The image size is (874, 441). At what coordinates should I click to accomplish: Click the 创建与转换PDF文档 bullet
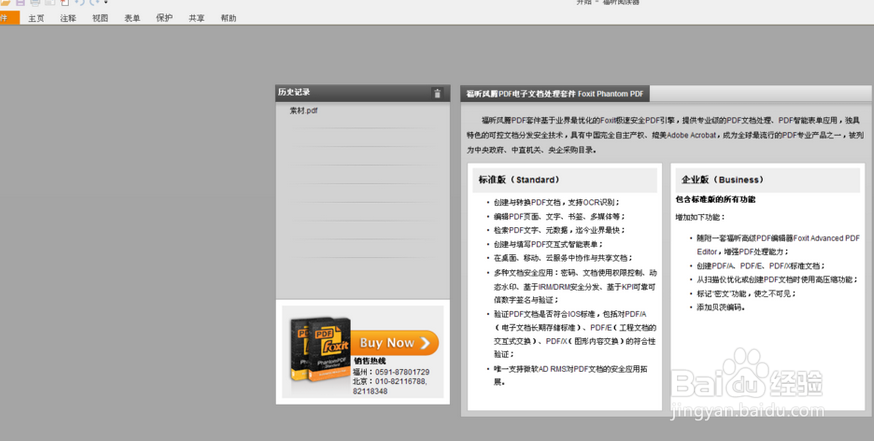pyautogui.click(x=556, y=202)
